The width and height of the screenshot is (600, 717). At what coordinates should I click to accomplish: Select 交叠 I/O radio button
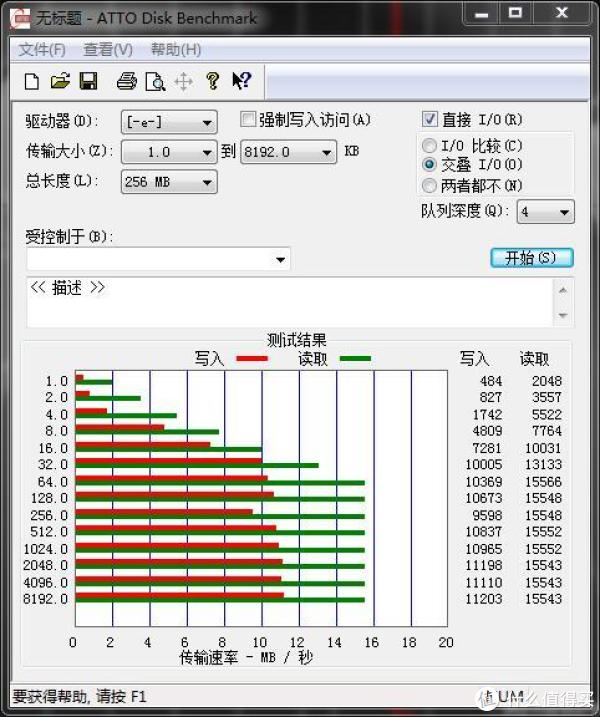[x=429, y=164]
